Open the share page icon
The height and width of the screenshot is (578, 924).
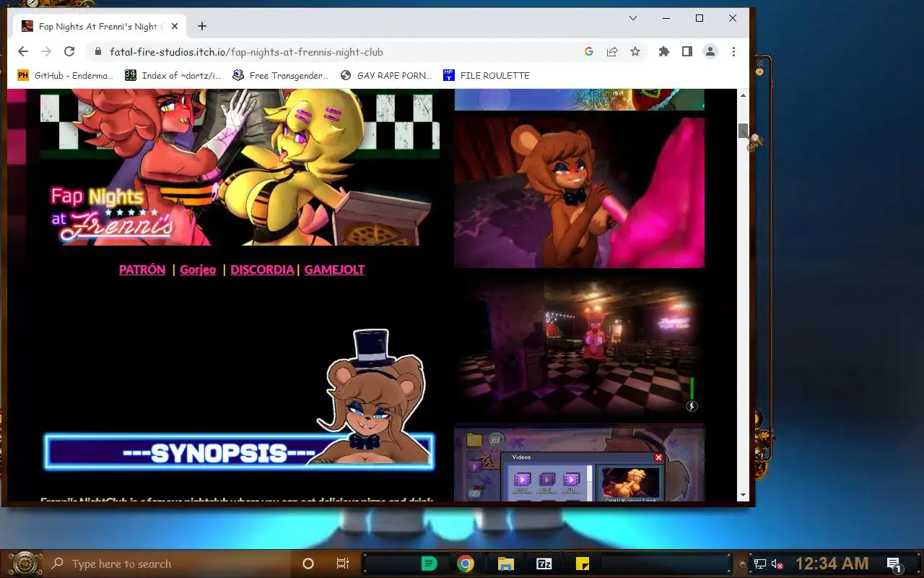[x=612, y=51]
